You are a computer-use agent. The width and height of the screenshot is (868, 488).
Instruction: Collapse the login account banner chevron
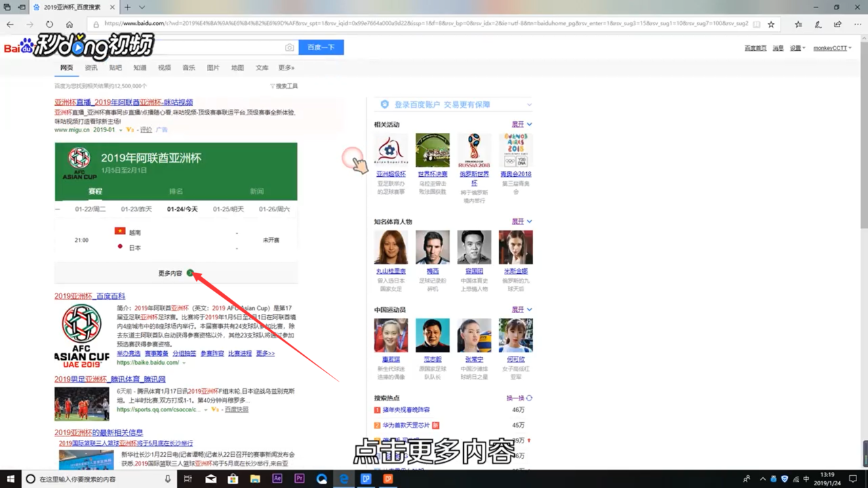coord(529,104)
